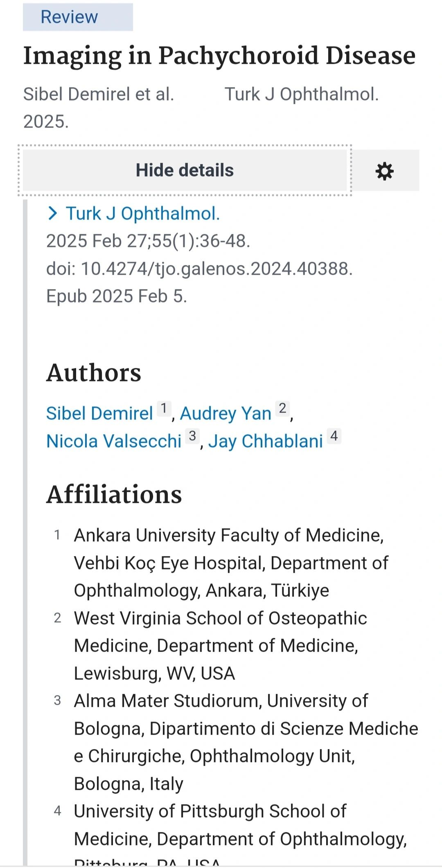Select the Ankara University Faculty of Medicine affiliation
This screenshot has width=442, height=868.
click(x=231, y=563)
